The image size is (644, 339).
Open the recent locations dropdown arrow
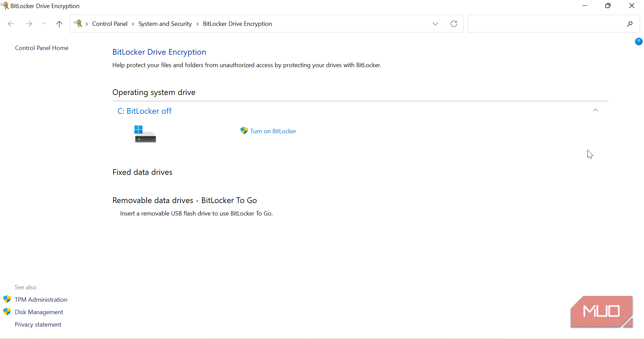click(44, 24)
